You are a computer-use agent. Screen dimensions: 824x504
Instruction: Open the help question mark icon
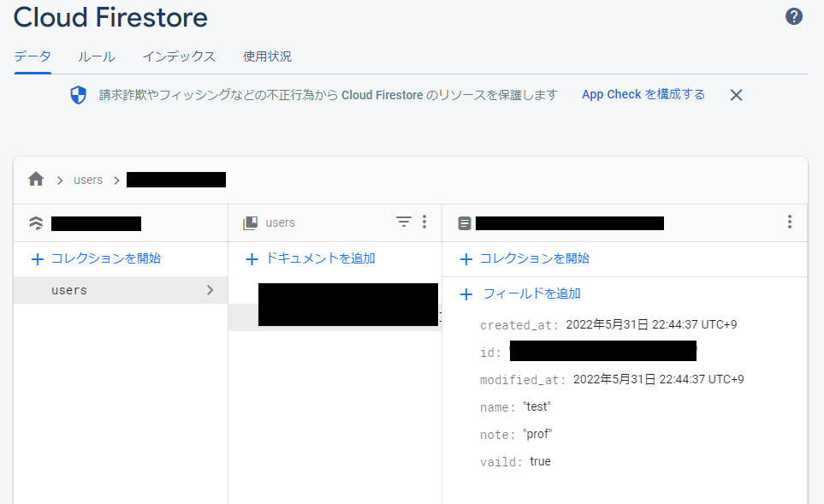tap(793, 17)
